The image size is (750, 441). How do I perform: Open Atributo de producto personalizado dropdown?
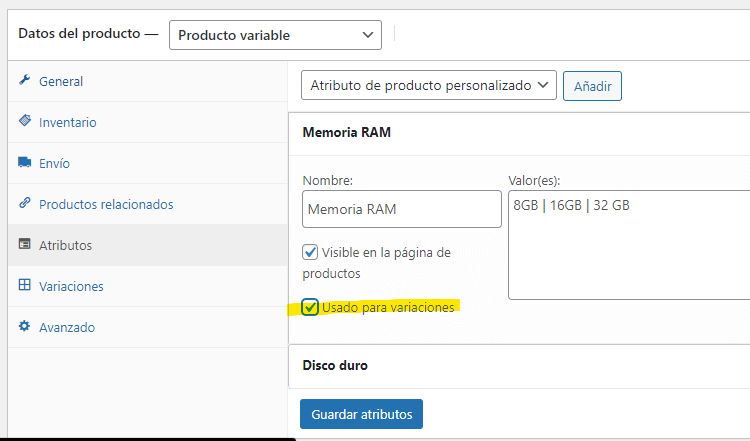coord(429,85)
